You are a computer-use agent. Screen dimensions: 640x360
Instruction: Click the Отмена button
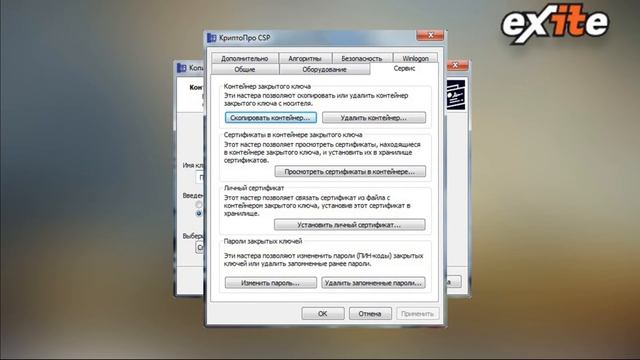370,313
